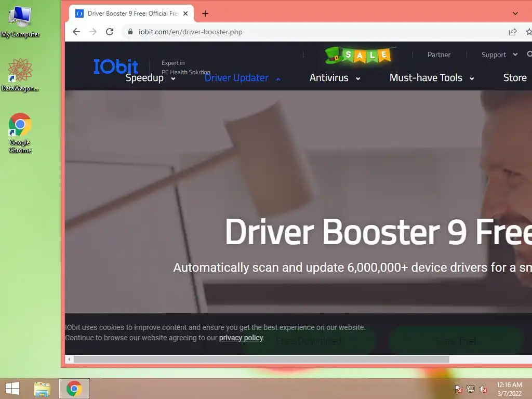Open Action Center flag icon
The width and height of the screenshot is (532, 399).
point(458,389)
